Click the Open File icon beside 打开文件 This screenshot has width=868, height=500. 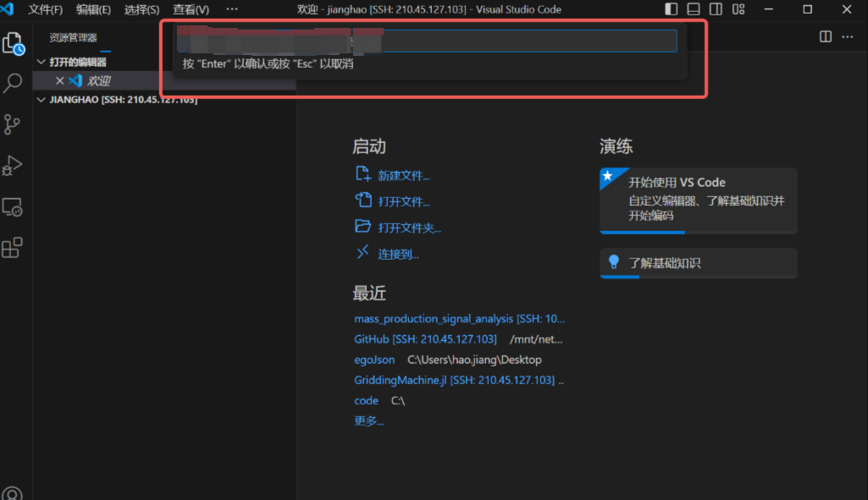coord(363,200)
